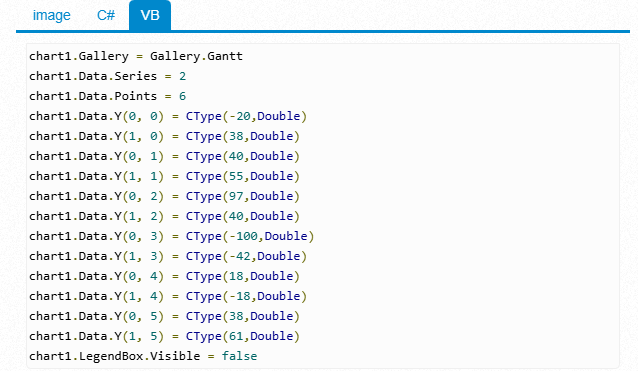Click the CType(-42,Double) expression
Screen dimensions: 638x371
pos(246,256)
